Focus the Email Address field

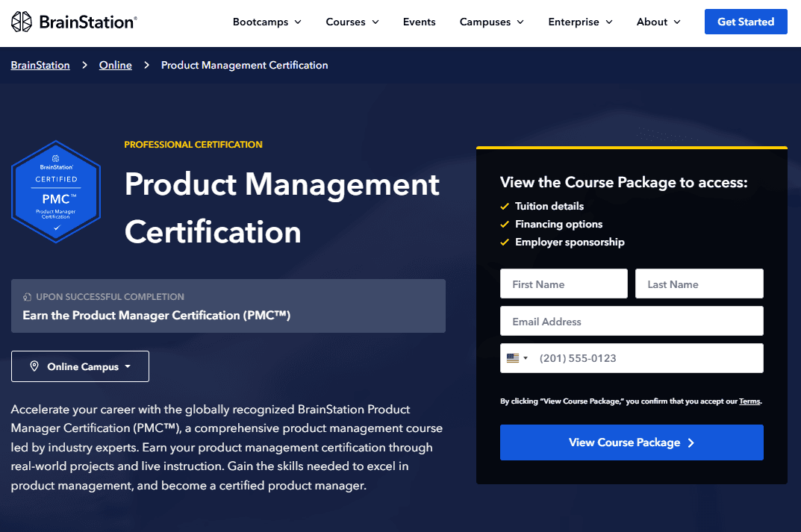click(632, 321)
